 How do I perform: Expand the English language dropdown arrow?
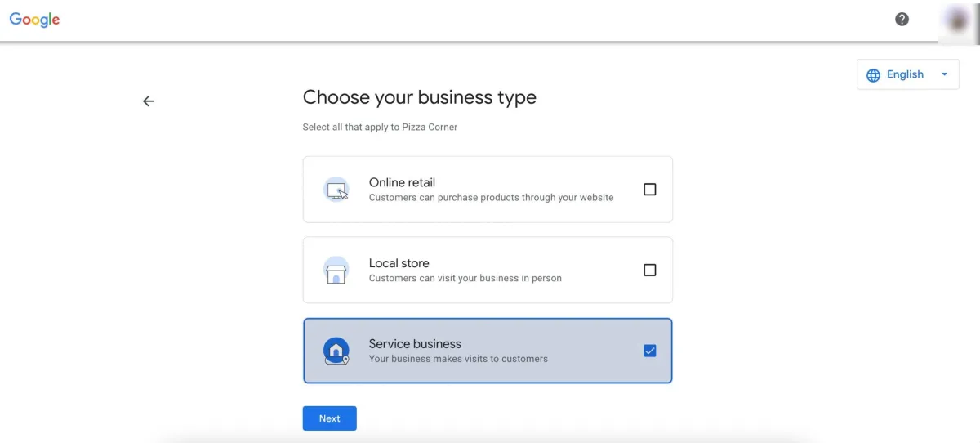coord(945,74)
